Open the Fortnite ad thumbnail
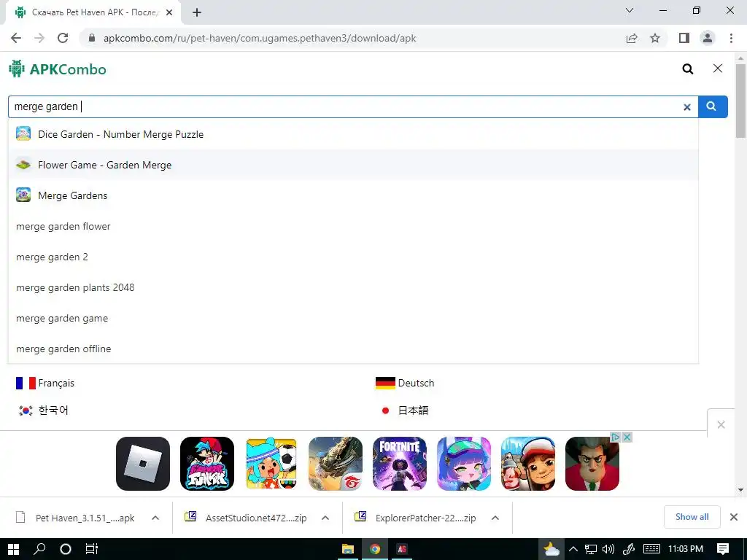The image size is (747, 560). coord(400,463)
